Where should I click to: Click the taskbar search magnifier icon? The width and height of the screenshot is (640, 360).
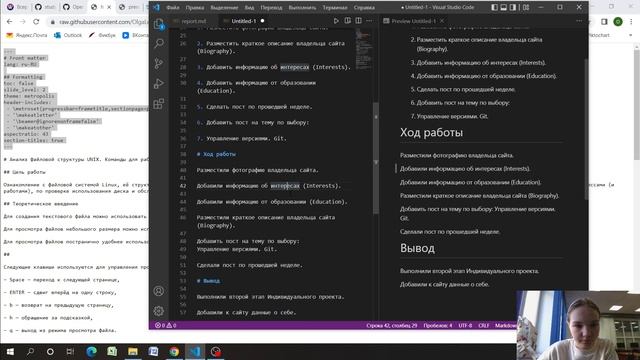coord(30,351)
